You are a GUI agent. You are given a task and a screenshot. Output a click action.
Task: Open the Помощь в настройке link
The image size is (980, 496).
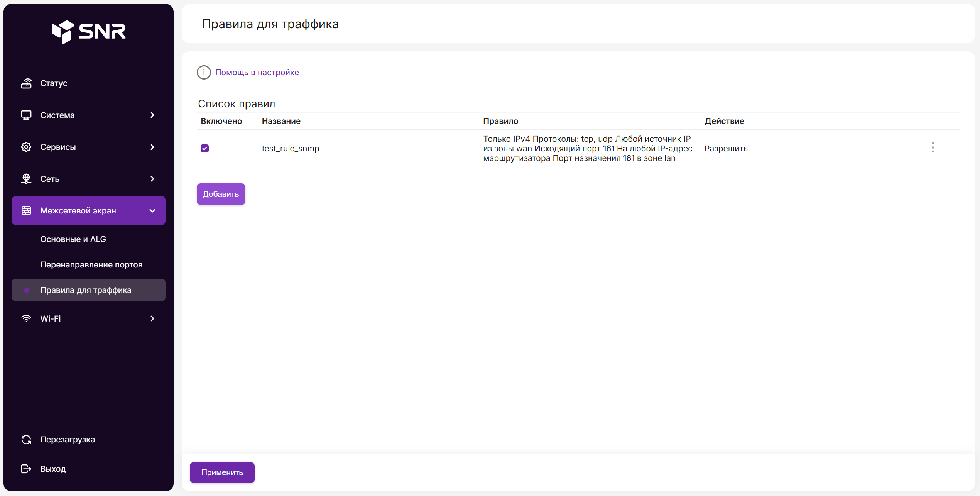click(257, 72)
